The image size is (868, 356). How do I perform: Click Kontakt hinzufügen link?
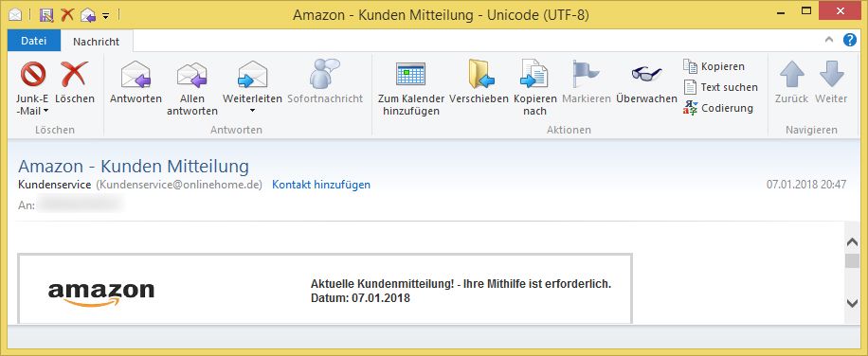(321, 185)
